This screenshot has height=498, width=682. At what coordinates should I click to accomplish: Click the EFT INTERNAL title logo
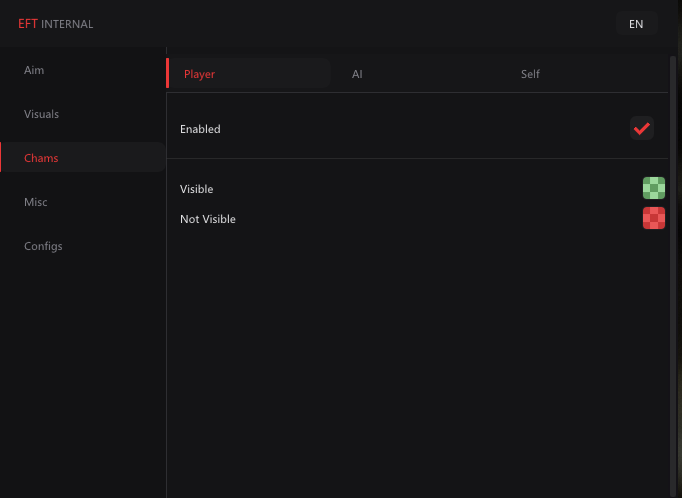click(55, 24)
